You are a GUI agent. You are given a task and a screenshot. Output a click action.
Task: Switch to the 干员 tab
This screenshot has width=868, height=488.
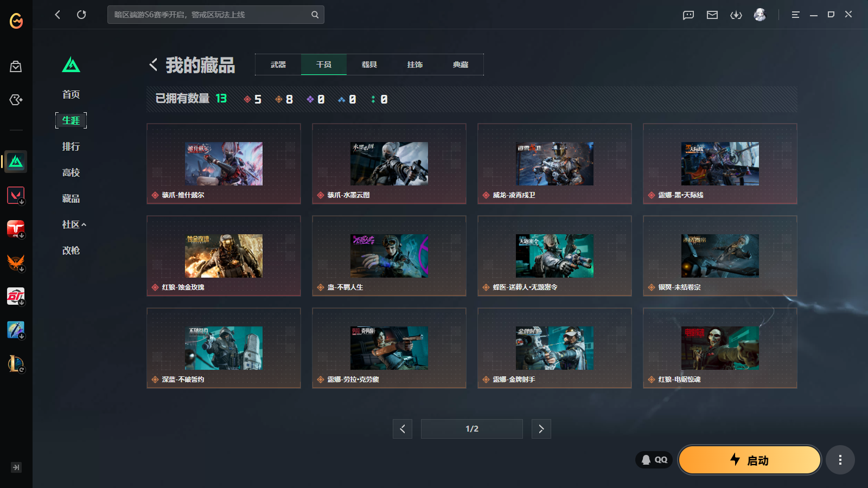coord(324,65)
